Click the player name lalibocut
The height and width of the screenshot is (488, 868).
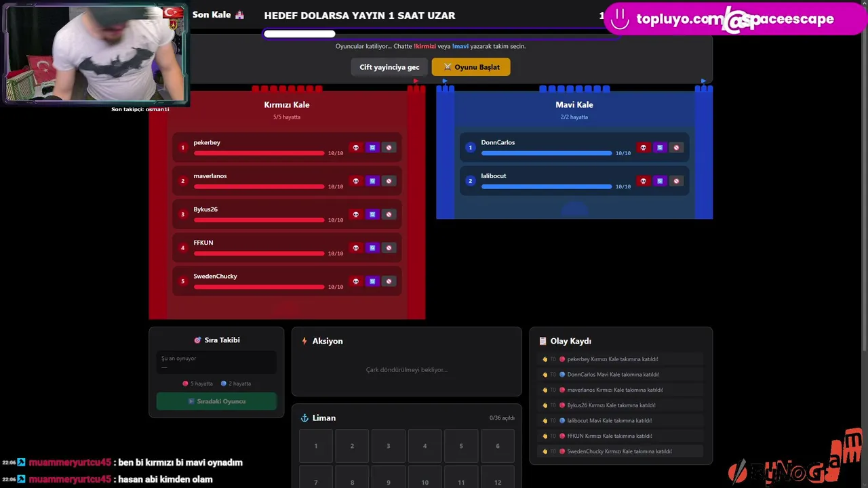494,176
